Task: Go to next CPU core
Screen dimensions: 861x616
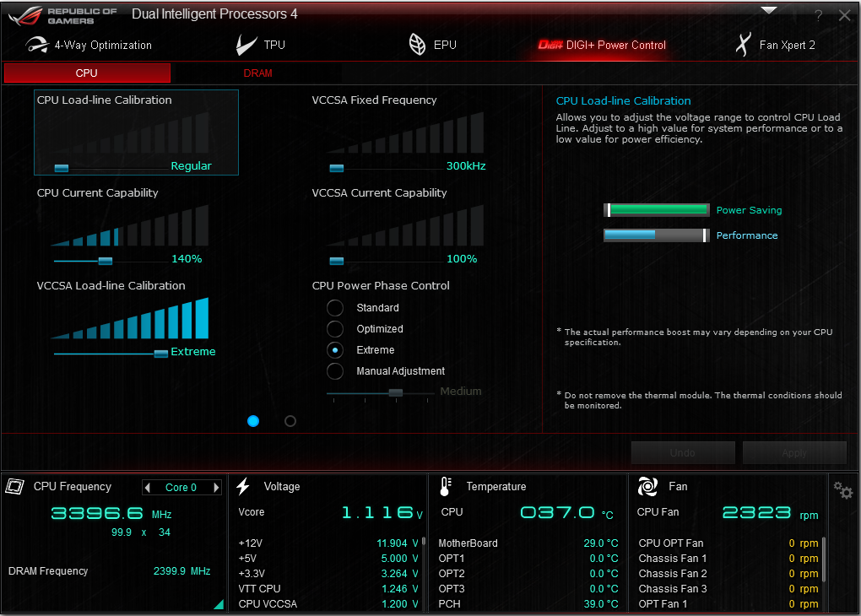Action: click(x=216, y=487)
